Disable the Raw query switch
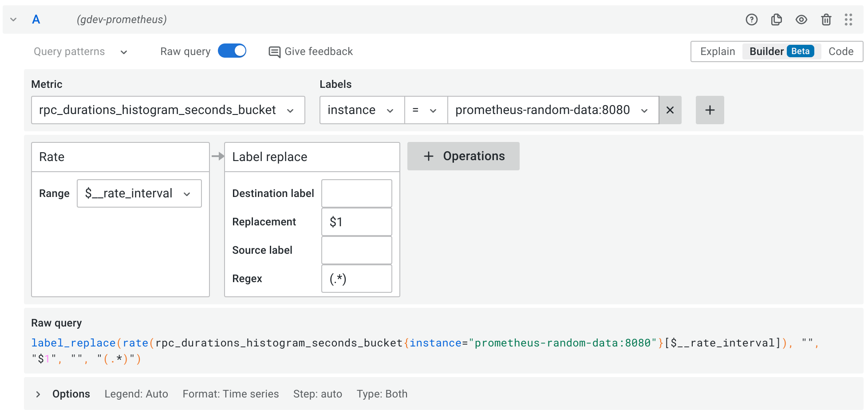 [232, 51]
